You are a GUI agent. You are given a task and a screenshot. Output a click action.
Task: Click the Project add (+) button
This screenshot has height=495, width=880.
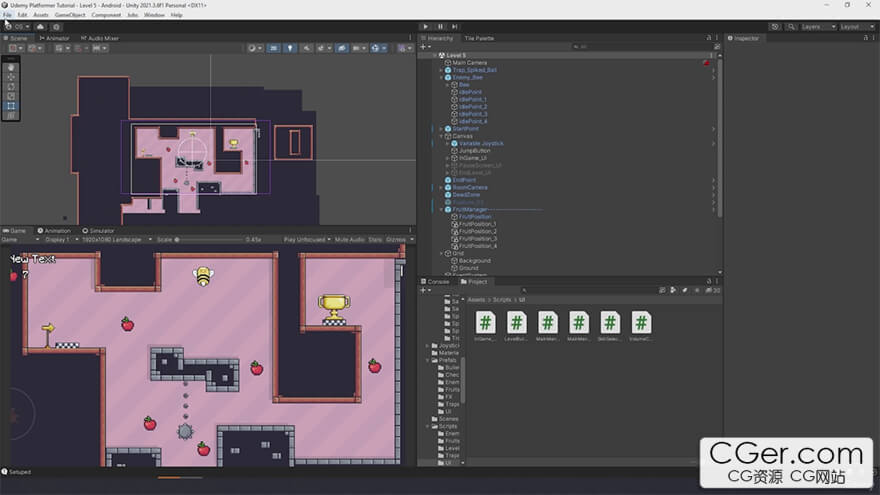coord(424,290)
